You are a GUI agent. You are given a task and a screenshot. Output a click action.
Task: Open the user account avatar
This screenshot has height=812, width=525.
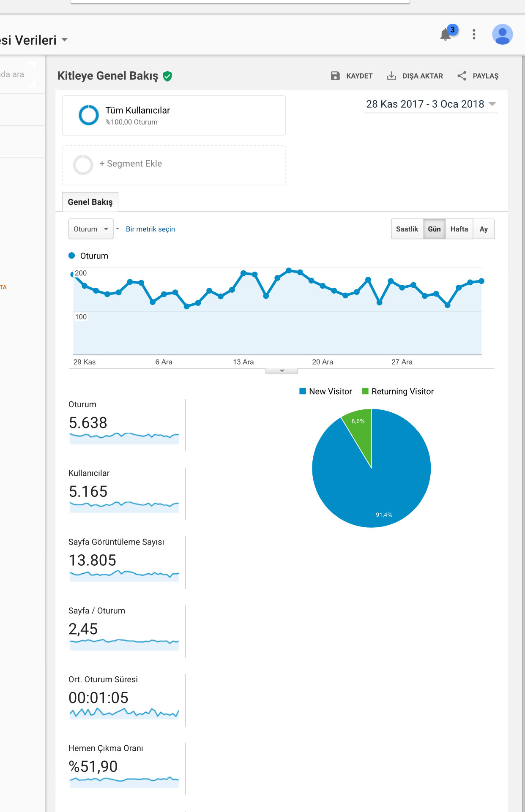click(502, 34)
